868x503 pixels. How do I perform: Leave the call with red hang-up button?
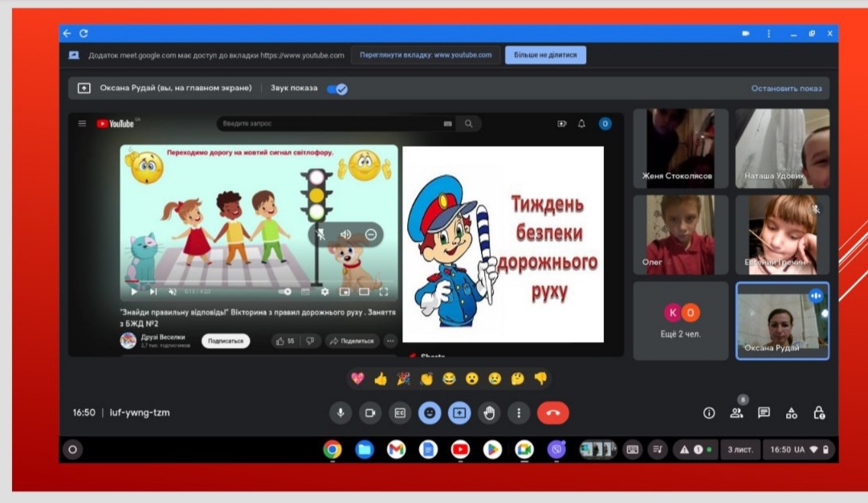pos(553,413)
